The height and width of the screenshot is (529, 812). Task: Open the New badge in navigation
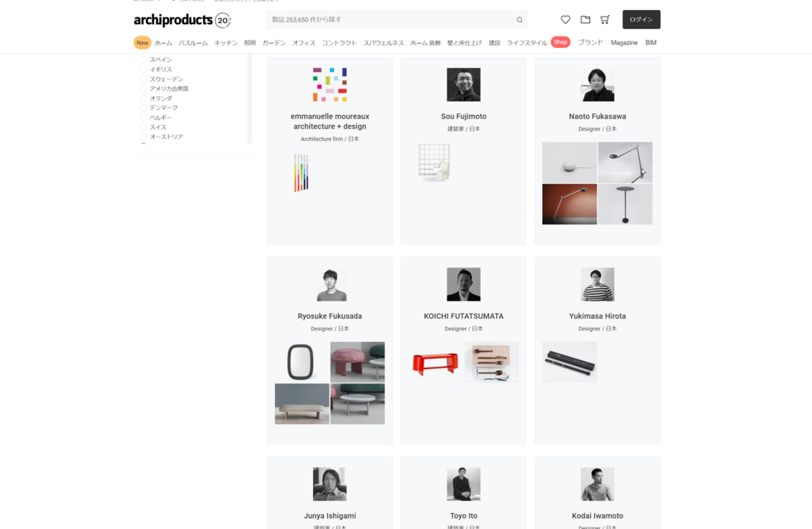(143, 43)
